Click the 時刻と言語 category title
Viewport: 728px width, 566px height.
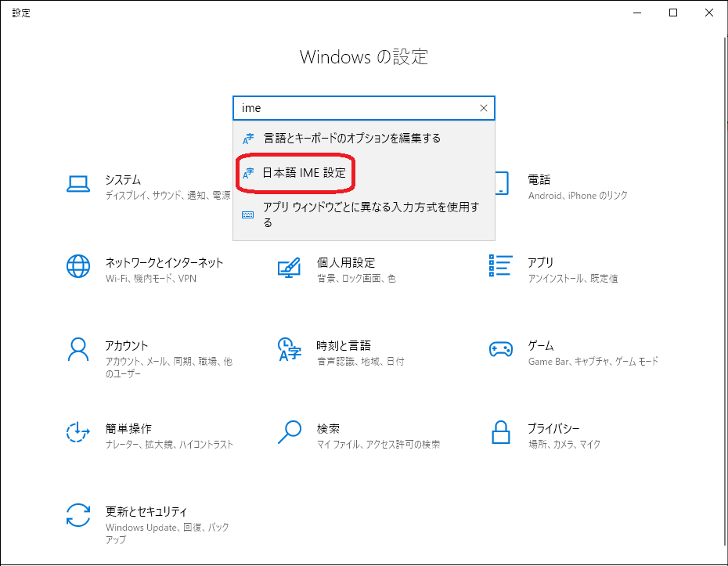point(344,345)
